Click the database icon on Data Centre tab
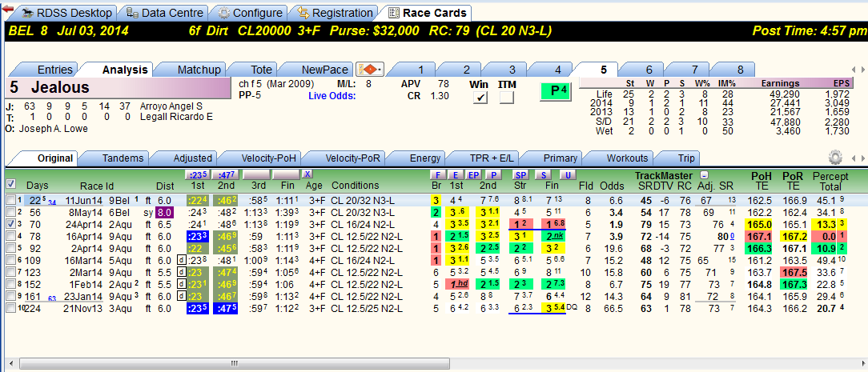The height and width of the screenshot is (372, 868). tap(132, 12)
